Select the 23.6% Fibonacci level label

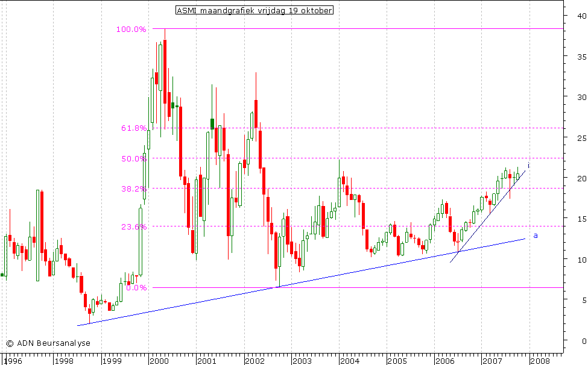[x=134, y=226]
